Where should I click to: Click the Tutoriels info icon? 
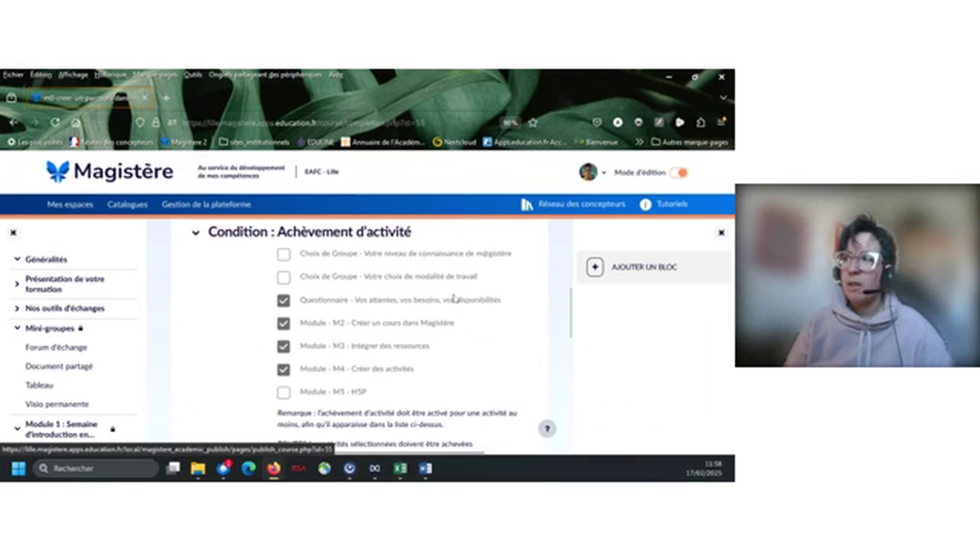coord(645,204)
